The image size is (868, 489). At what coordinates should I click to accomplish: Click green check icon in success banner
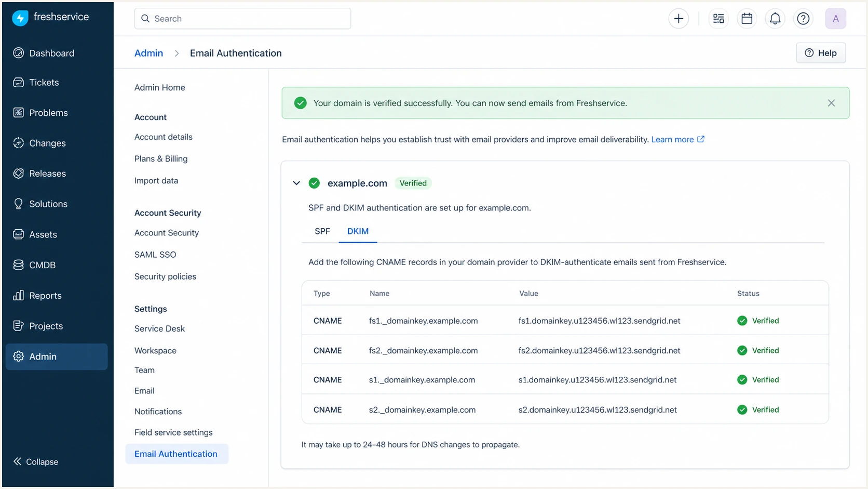(300, 103)
